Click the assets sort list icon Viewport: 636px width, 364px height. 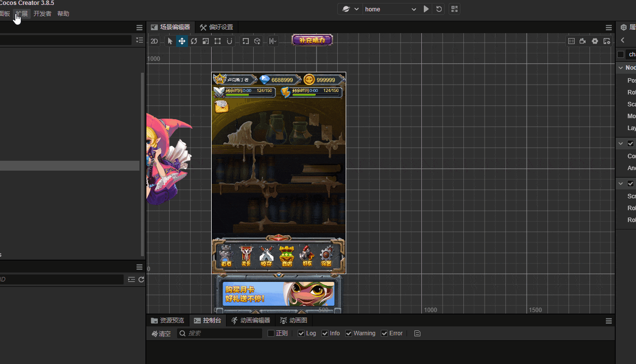(x=131, y=279)
